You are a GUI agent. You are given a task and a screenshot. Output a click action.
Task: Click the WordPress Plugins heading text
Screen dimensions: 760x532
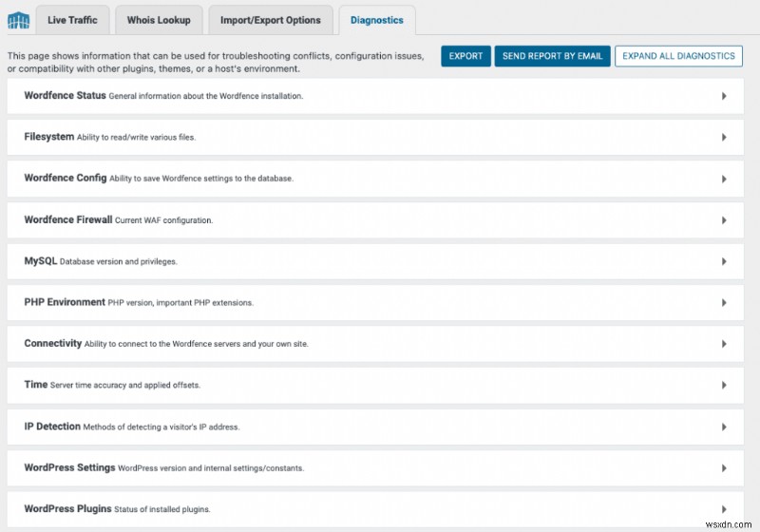(67, 509)
